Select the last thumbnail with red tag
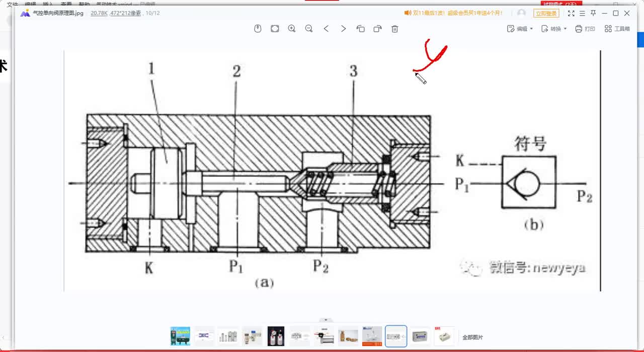The width and height of the screenshot is (644, 352). pos(444,336)
